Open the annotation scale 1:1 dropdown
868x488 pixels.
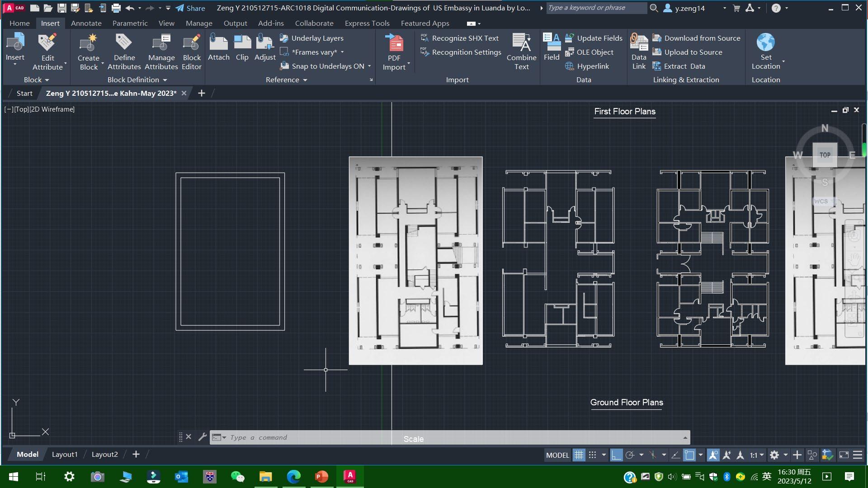(x=756, y=455)
